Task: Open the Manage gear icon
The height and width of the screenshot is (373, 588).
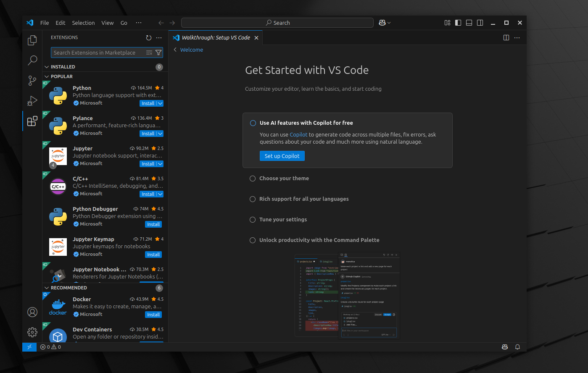Action: pos(32,332)
